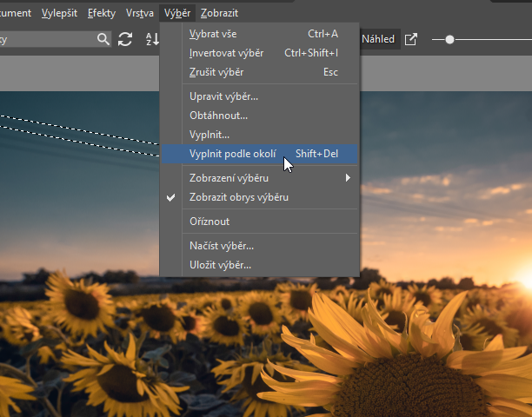Image resolution: width=532 pixels, height=417 pixels.
Task: Open Upravit výběr... dialog
Action: click(260, 96)
